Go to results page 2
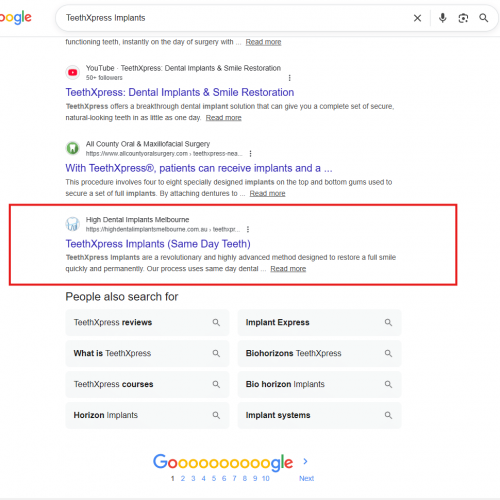 pyautogui.click(x=183, y=478)
